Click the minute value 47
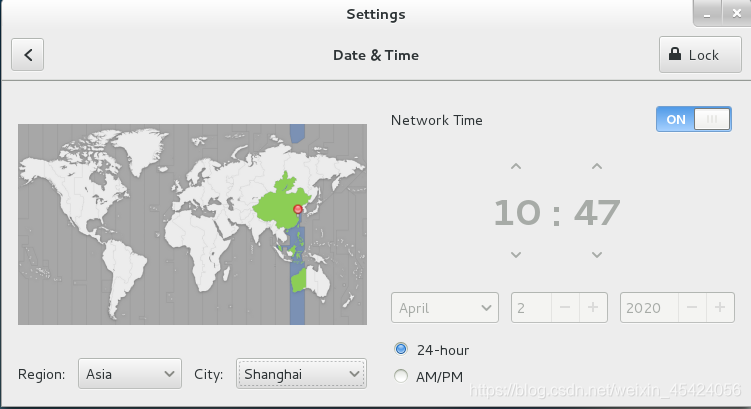 pyautogui.click(x=597, y=213)
